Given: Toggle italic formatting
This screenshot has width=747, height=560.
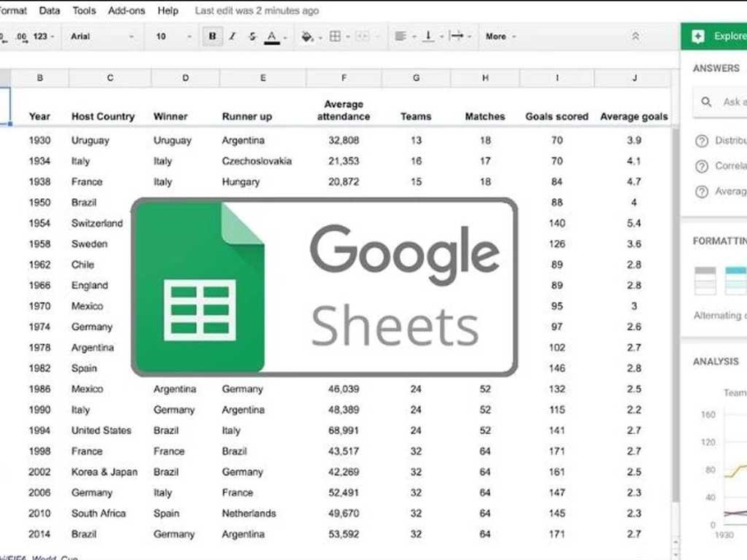Looking at the screenshot, I should [233, 36].
